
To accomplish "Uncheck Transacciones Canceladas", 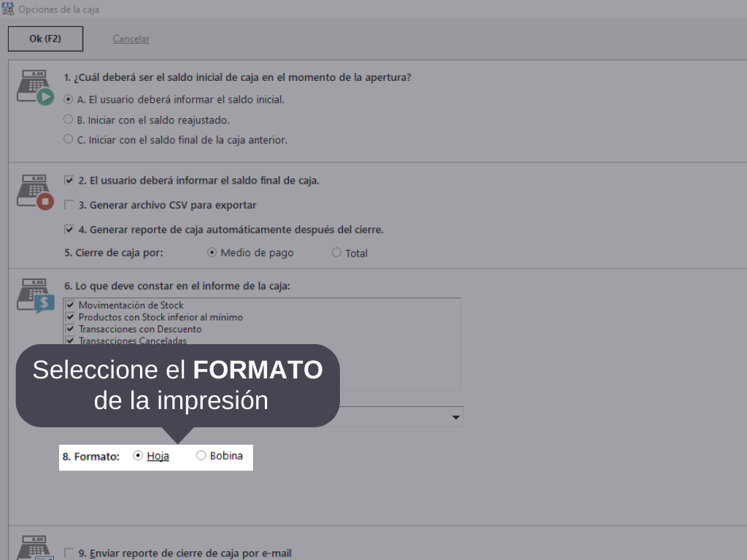I will pyautogui.click(x=70, y=341).
